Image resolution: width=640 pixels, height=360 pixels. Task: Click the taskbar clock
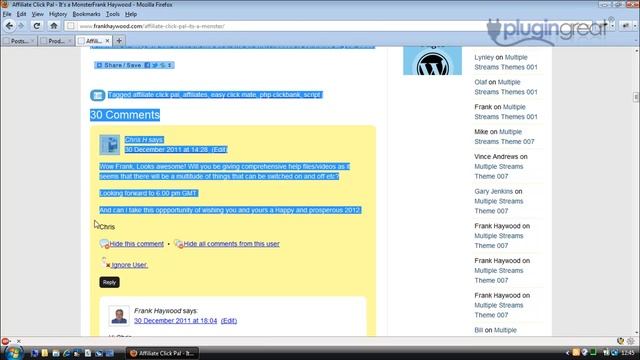pyautogui.click(x=628, y=353)
